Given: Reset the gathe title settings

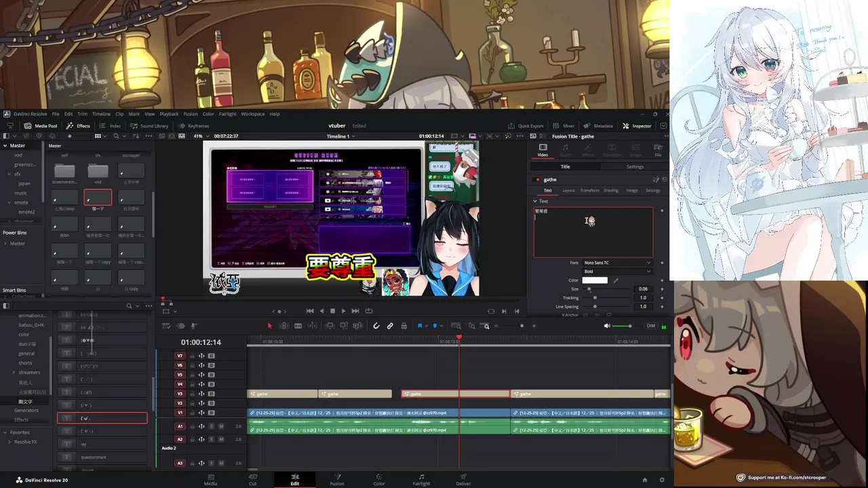Looking at the screenshot, I should (663, 180).
